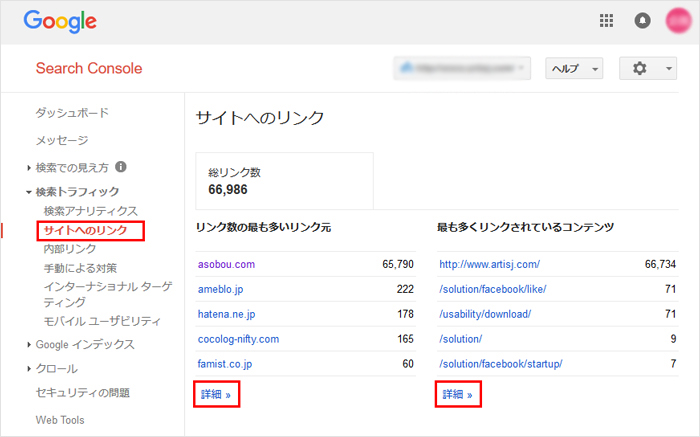
Task: Open /solution/facebook/startup/ content link
Action: tap(501, 364)
